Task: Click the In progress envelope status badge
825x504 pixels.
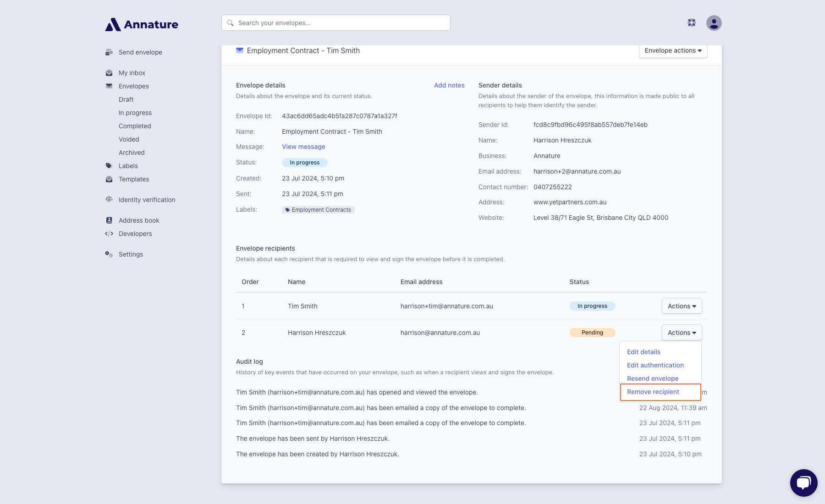Action: pos(304,163)
